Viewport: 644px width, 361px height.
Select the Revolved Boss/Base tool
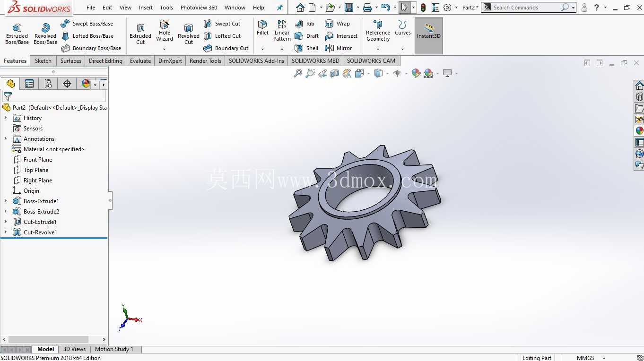coord(45,34)
